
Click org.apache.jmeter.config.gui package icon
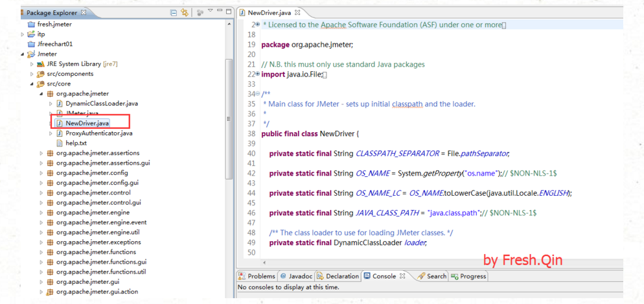click(x=50, y=182)
